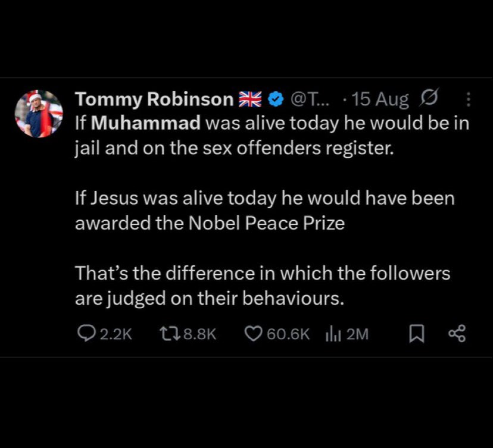Open the three-dot more options menu

pyautogui.click(x=467, y=100)
